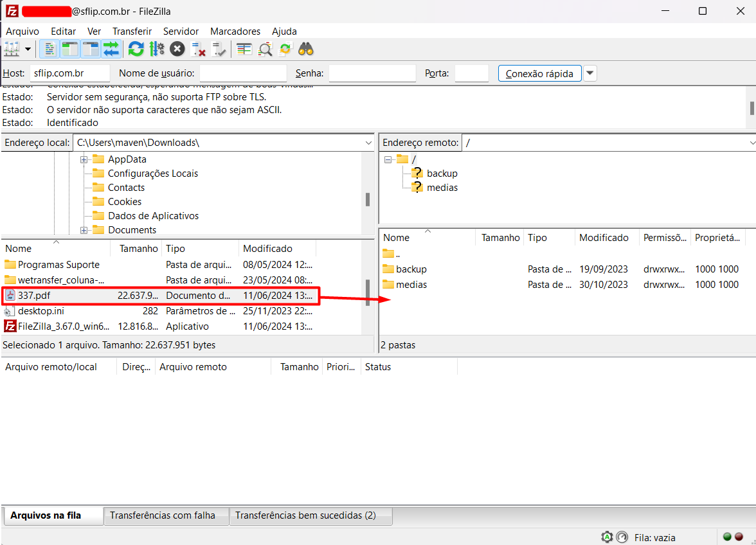
Task: Open the Site Manager dropdown arrow
Action: [28, 49]
